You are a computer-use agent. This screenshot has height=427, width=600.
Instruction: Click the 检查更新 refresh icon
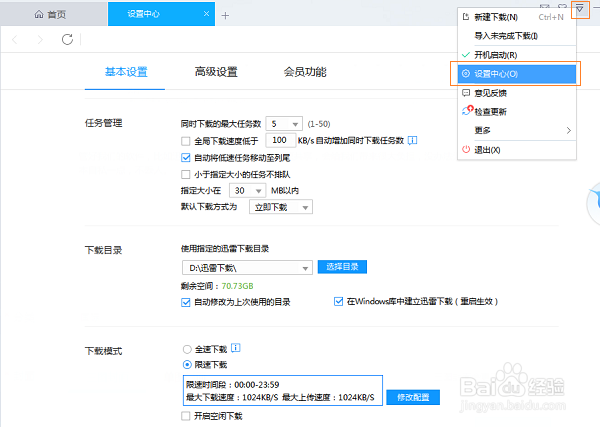tap(467, 111)
